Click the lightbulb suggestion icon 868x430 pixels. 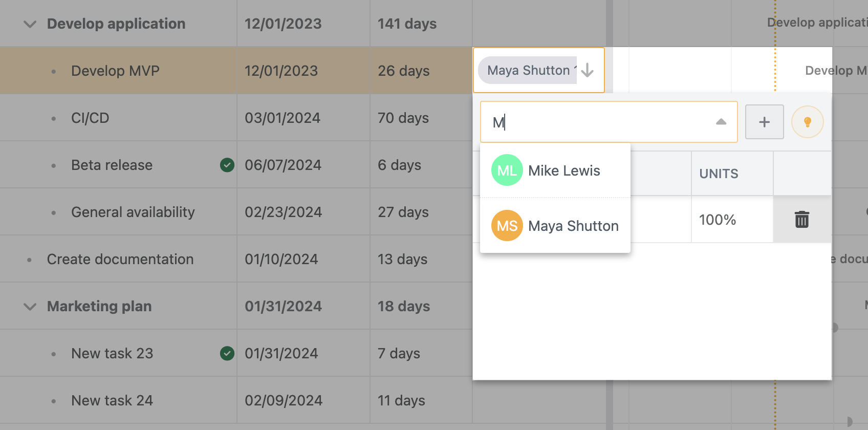[807, 122]
